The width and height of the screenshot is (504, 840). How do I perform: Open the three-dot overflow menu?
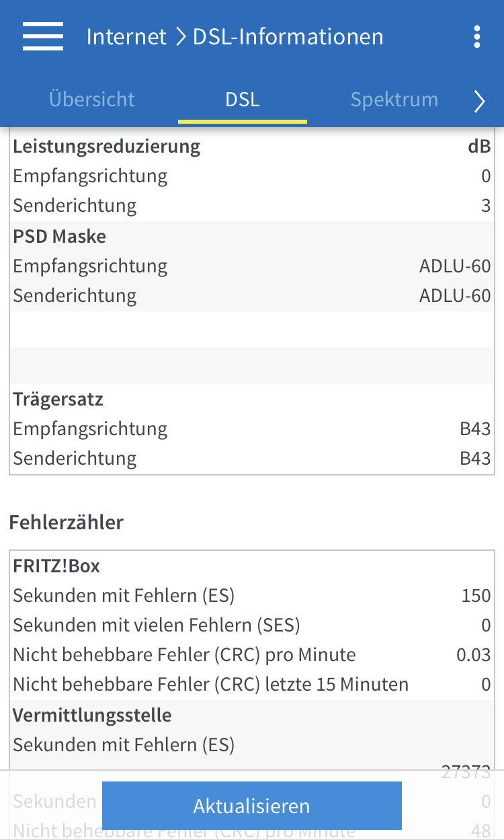tap(477, 36)
